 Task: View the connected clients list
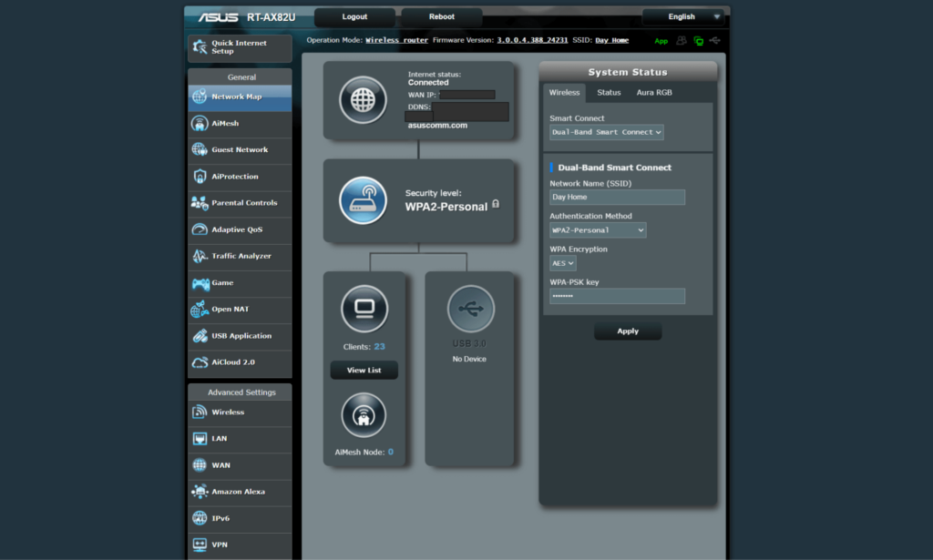[364, 370]
